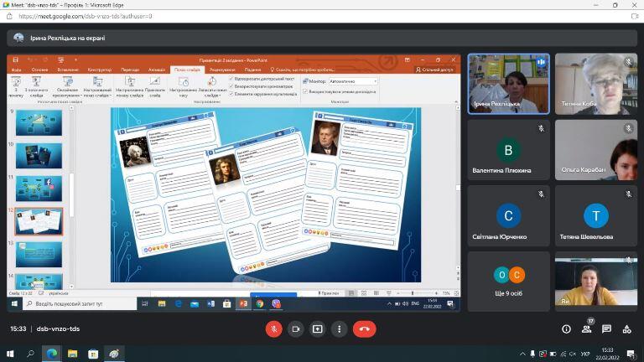Toggle Use Presenter View checkbox

click(x=305, y=91)
